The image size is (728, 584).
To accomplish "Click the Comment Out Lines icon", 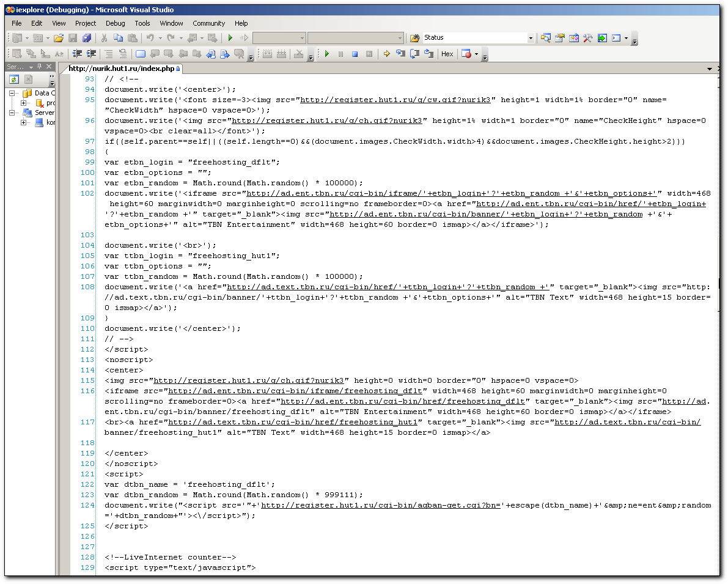I will 109,54.
